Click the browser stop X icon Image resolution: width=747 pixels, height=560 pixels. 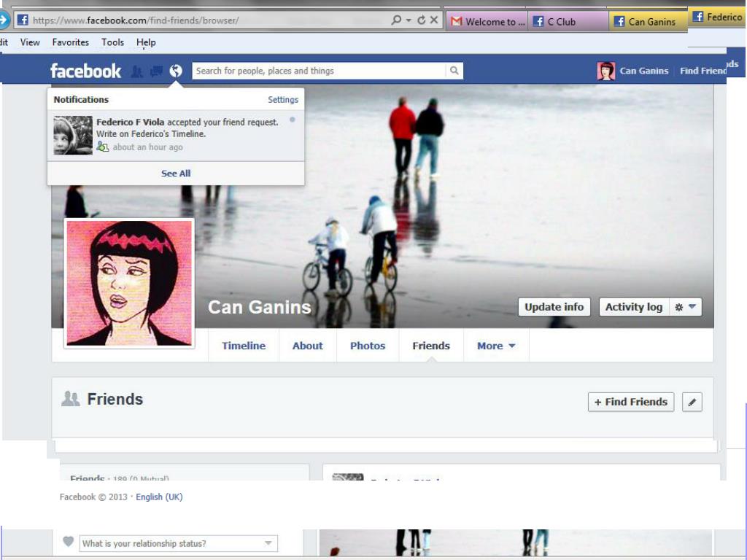coord(434,20)
